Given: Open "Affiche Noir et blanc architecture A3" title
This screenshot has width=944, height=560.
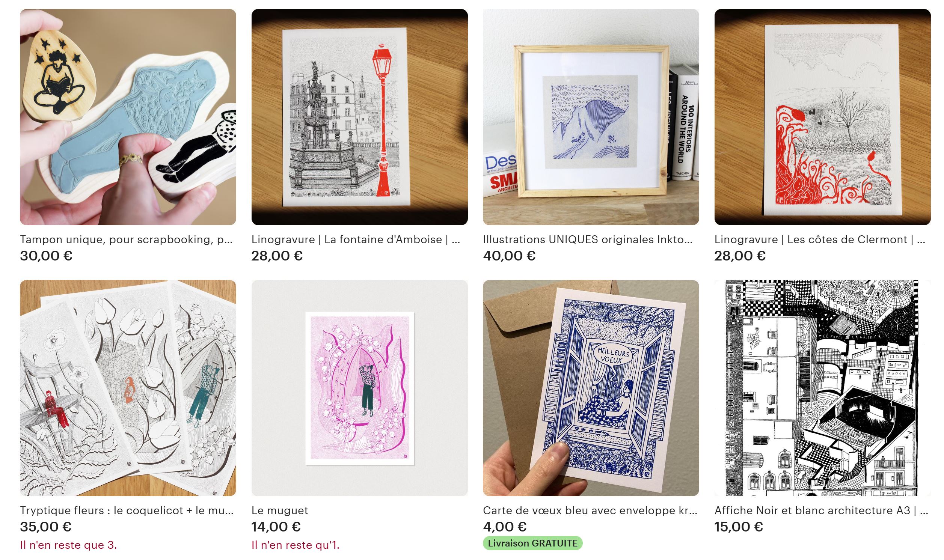Looking at the screenshot, I should (821, 510).
